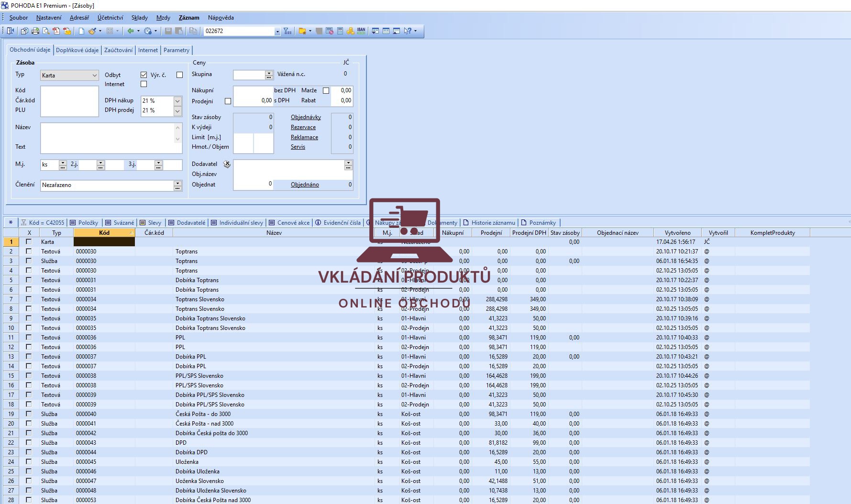Open the DPH prodej 21 % dropdown

[x=177, y=110]
